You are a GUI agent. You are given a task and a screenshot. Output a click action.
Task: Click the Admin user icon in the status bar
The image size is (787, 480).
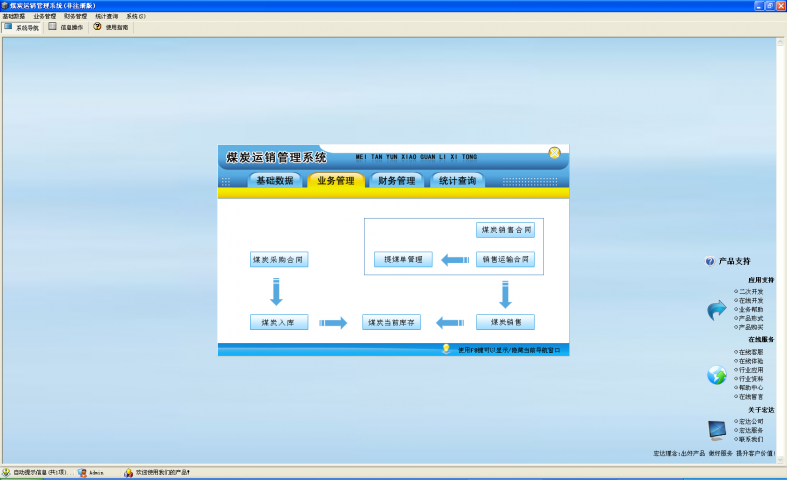(x=82, y=472)
